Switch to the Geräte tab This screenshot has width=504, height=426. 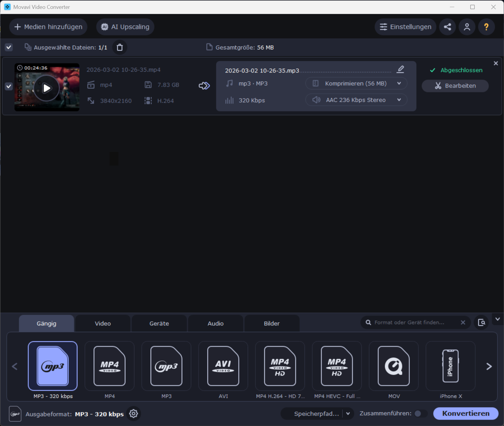(159, 323)
